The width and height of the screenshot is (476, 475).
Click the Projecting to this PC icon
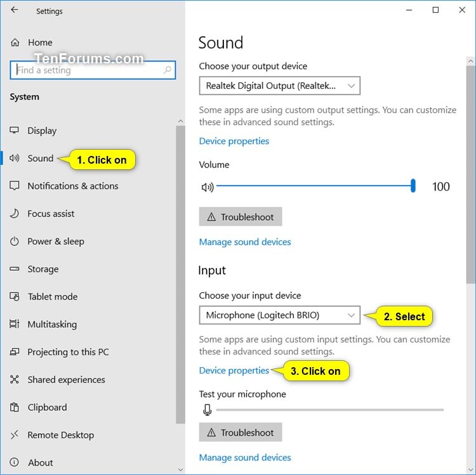14,351
